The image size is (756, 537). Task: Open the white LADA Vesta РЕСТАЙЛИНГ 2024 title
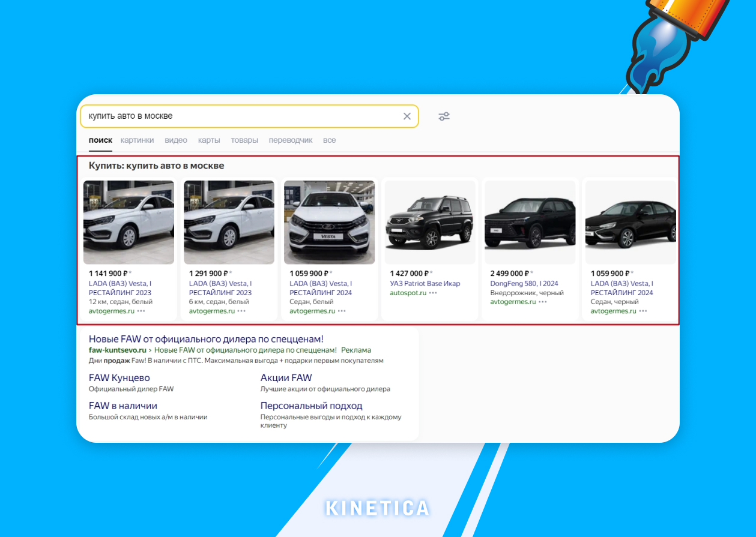[x=321, y=288]
